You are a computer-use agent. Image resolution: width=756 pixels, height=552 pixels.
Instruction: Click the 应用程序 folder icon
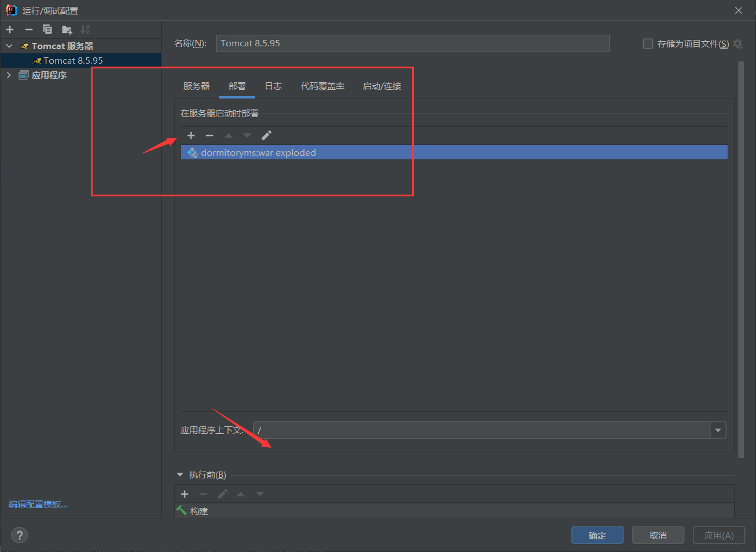pyautogui.click(x=23, y=75)
